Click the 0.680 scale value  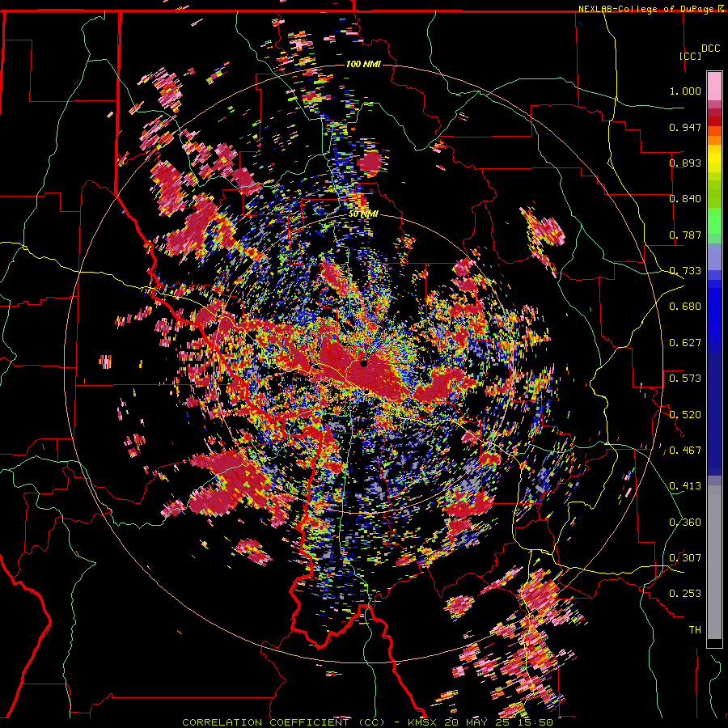[685, 307]
